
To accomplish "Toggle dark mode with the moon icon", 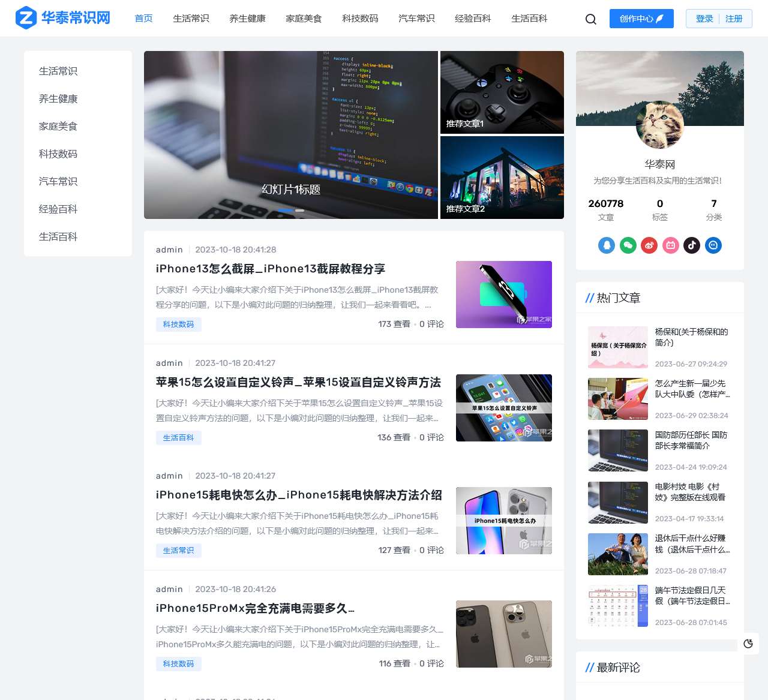I will point(748,644).
